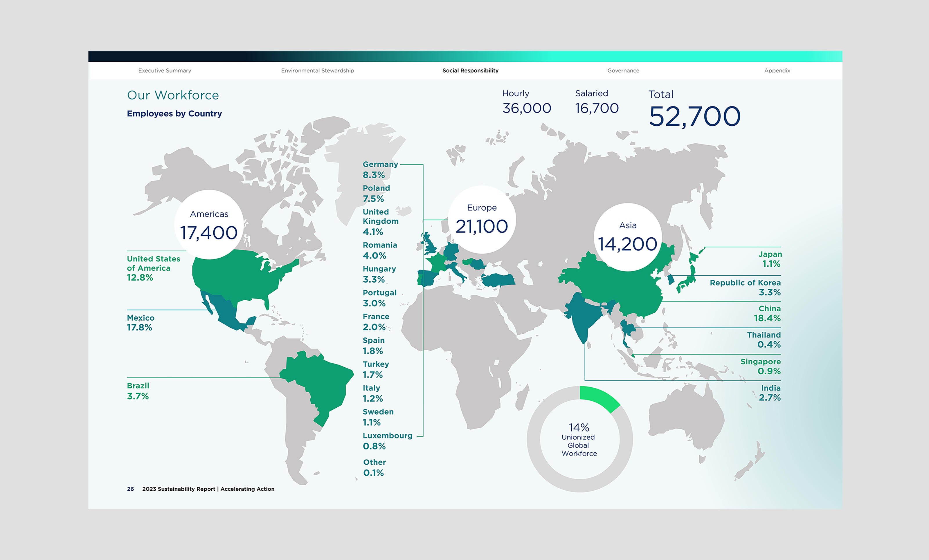Viewport: 929px width, 560px height.
Task: Select the Social Responsibility tab
Action: click(x=470, y=71)
